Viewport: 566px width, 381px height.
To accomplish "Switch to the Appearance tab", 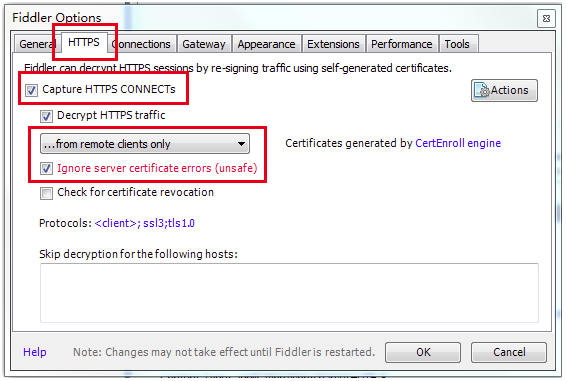I will click(x=266, y=44).
